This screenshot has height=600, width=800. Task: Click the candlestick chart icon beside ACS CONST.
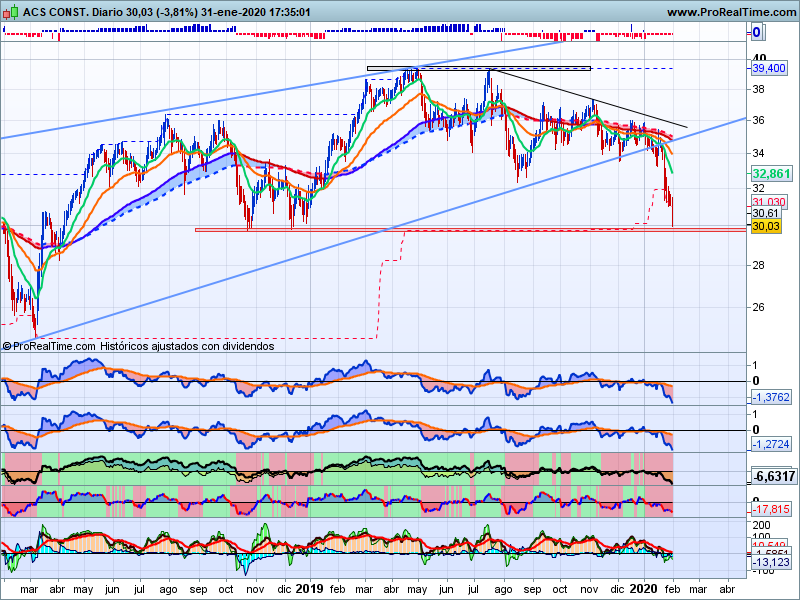[x=11, y=12]
